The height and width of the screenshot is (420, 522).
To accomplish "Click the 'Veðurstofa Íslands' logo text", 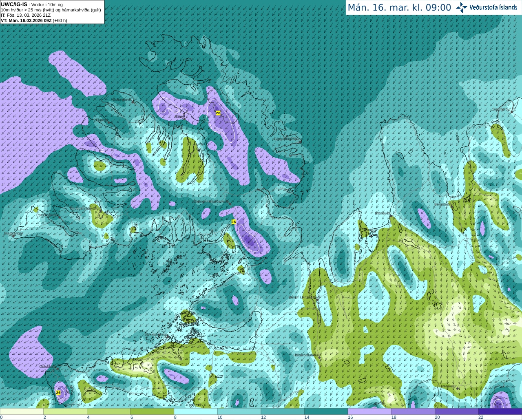I will tap(493, 7).
